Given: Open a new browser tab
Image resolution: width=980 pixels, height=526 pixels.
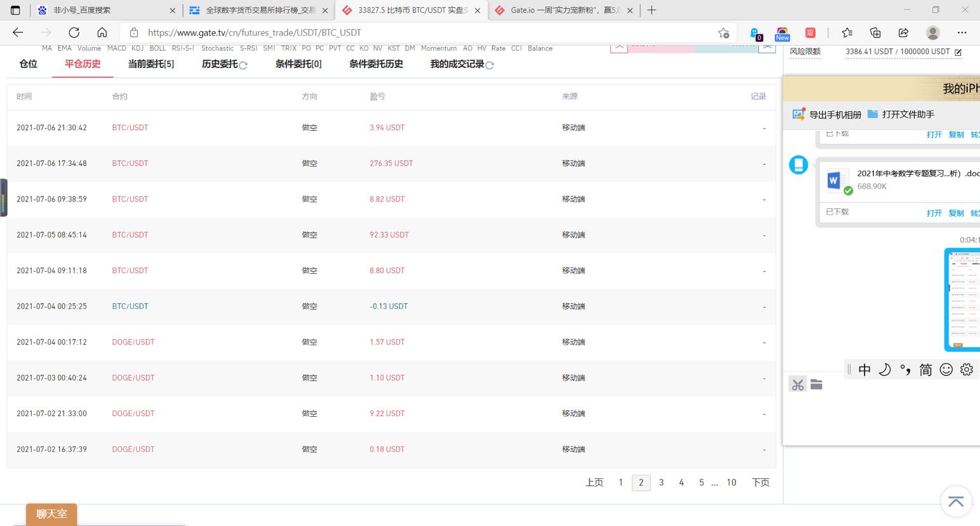Looking at the screenshot, I should (652, 10).
